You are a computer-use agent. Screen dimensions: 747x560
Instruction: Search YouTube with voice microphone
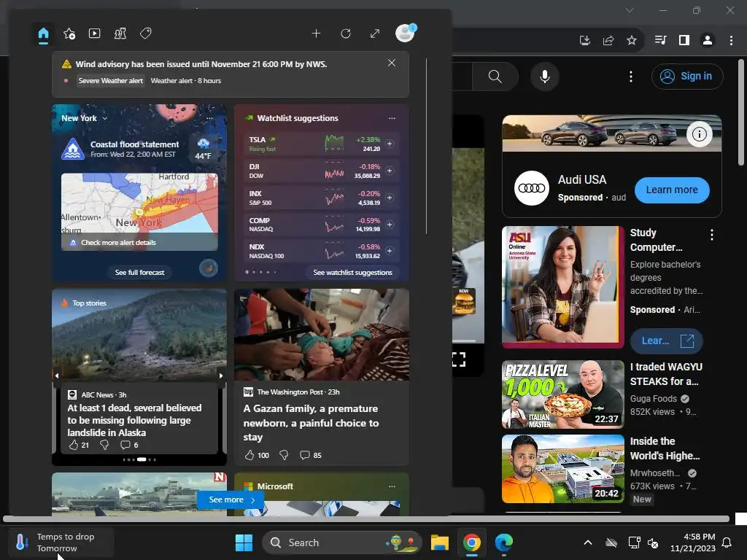544,76
